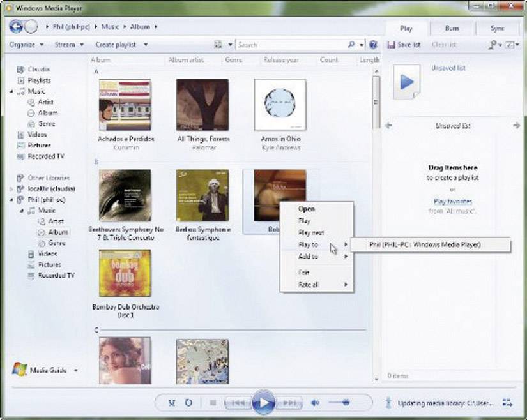
Task: Select Rate all in context menu
Action: point(317,285)
